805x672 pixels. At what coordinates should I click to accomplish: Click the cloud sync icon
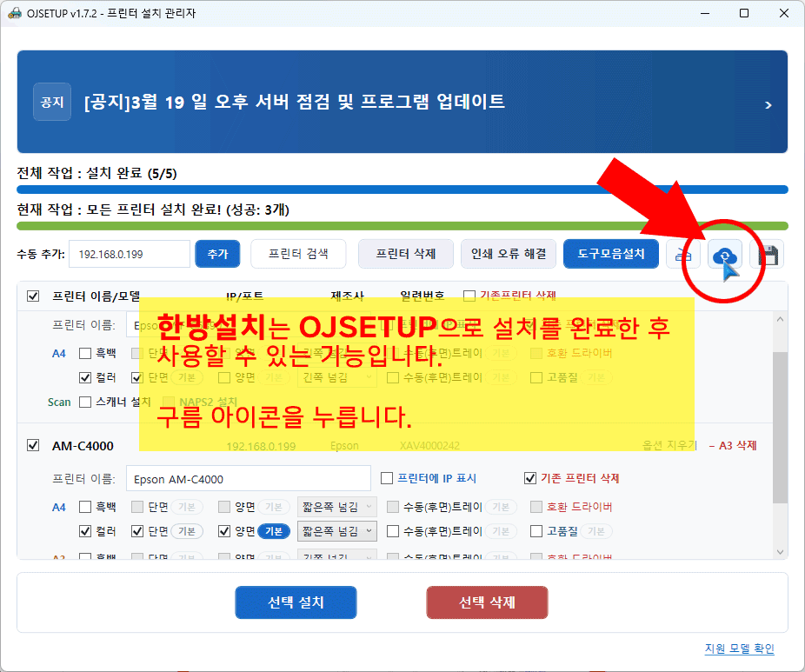point(723,256)
